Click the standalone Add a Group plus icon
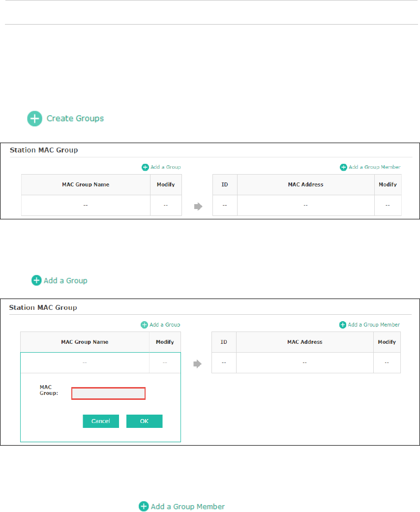The height and width of the screenshot is (512, 420). [36, 280]
